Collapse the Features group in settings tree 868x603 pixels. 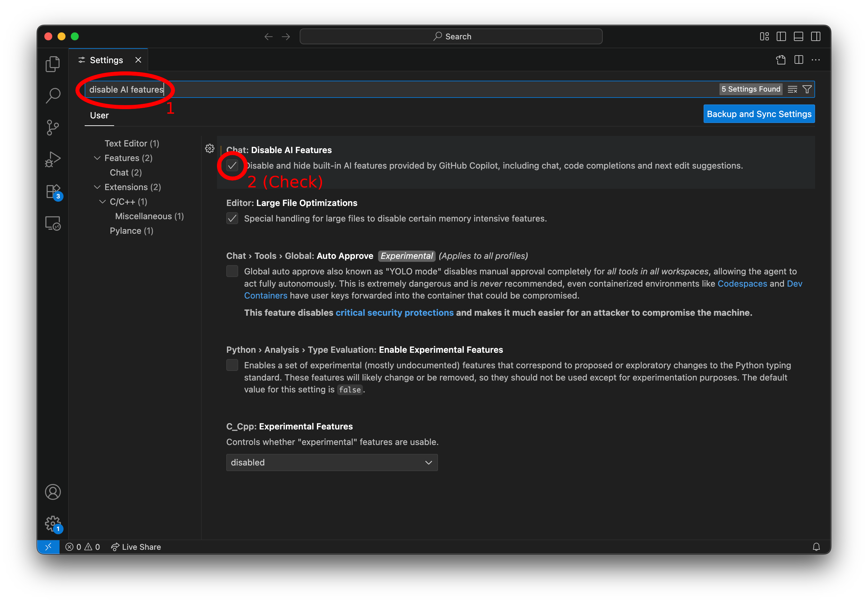click(97, 158)
